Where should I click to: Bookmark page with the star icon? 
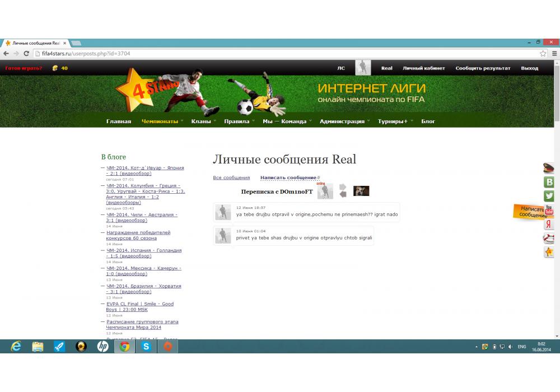[543, 54]
